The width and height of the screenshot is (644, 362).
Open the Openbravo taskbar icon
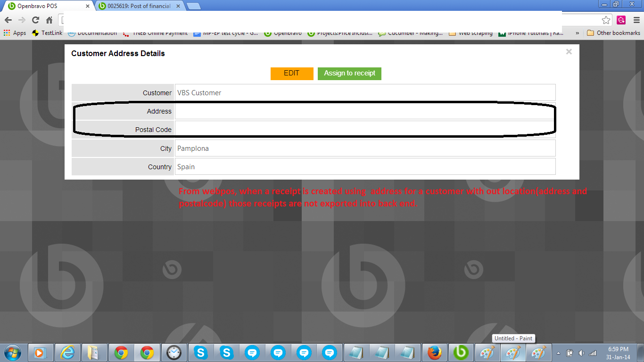coord(461,353)
